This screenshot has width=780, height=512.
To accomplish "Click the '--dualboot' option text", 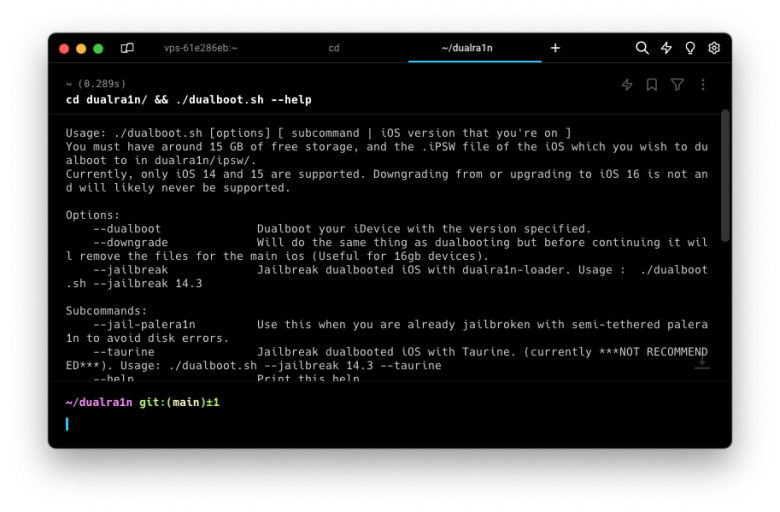I will [x=127, y=229].
